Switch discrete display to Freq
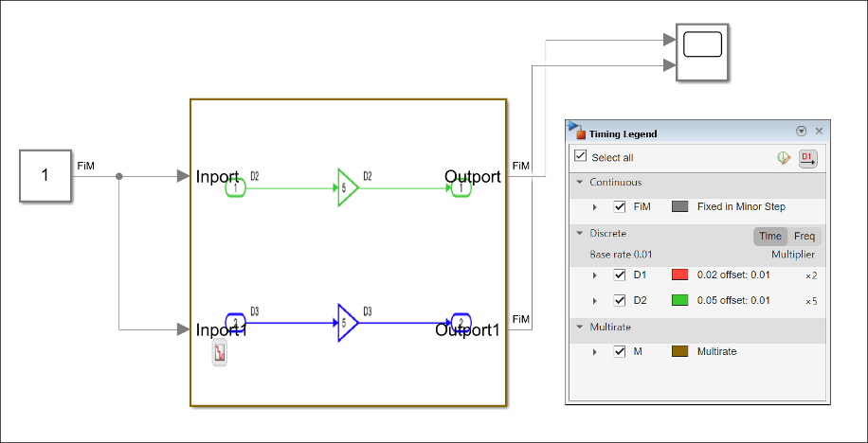Viewport: 868px width, 443px height. click(x=805, y=236)
